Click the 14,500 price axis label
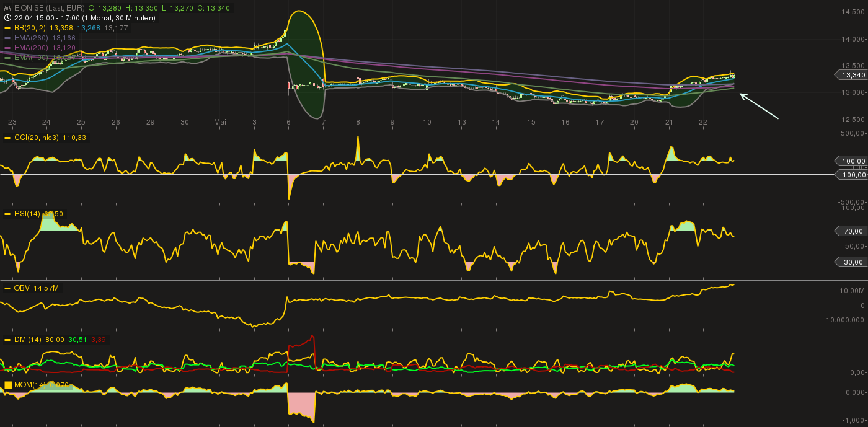Screen dimensions: 868x427 coord(852,12)
